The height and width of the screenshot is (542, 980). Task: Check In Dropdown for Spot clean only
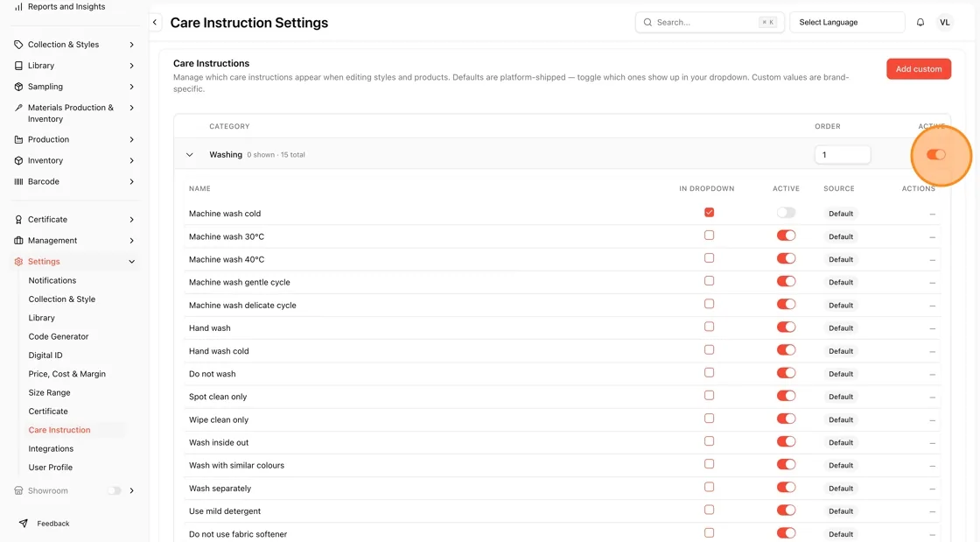pyautogui.click(x=709, y=395)
